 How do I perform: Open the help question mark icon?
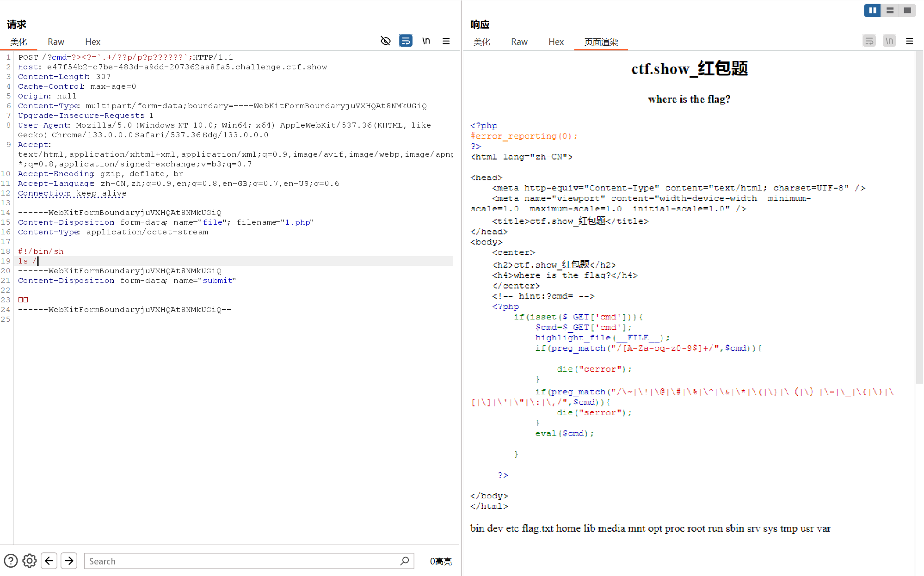(11, 561)
